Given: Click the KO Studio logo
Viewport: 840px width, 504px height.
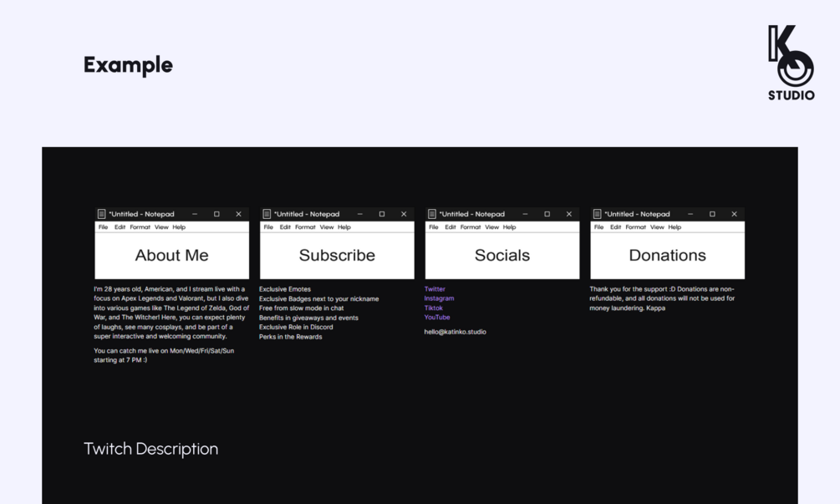Looking at the screenshot, I should [x=791, y=63].
